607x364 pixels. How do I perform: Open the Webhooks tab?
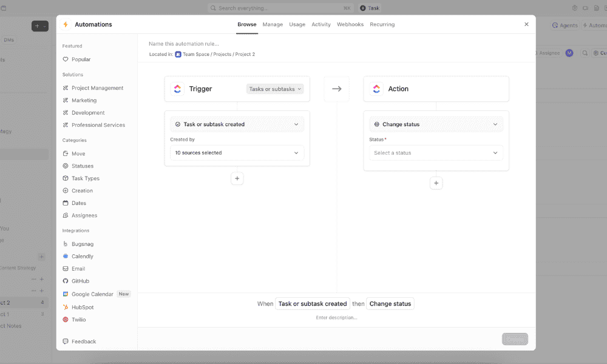point(350,24)
